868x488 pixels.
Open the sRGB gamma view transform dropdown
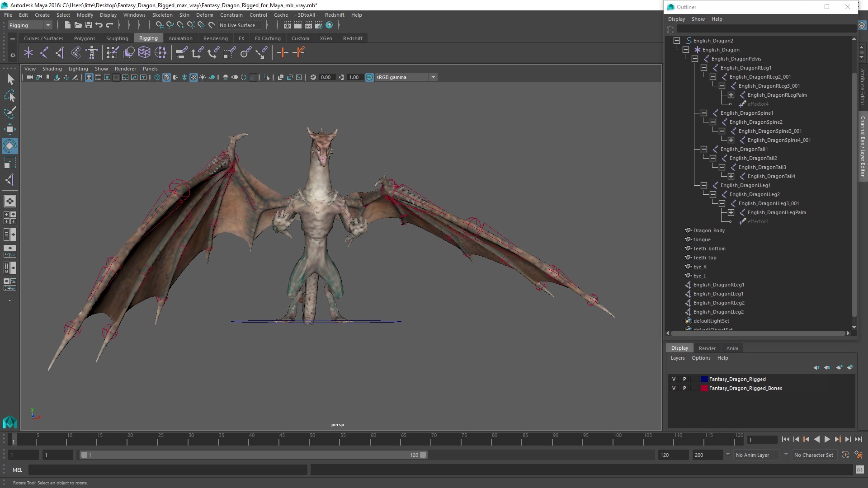point(406,77)
